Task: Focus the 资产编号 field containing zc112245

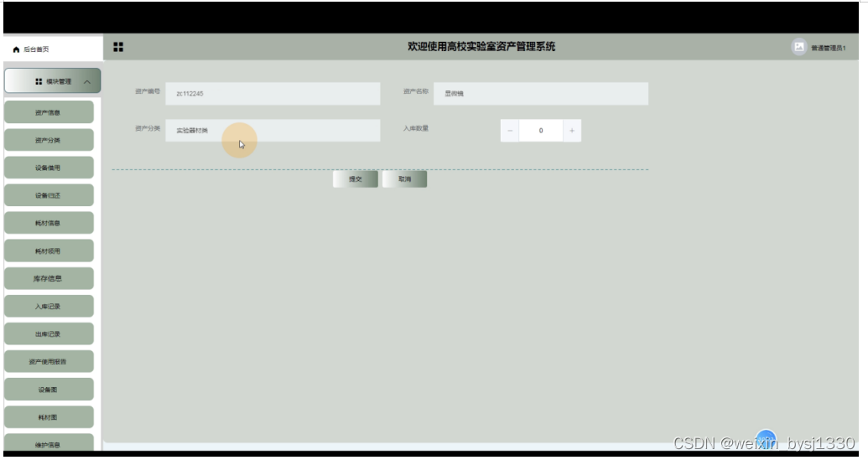Action: coord(273,94)
